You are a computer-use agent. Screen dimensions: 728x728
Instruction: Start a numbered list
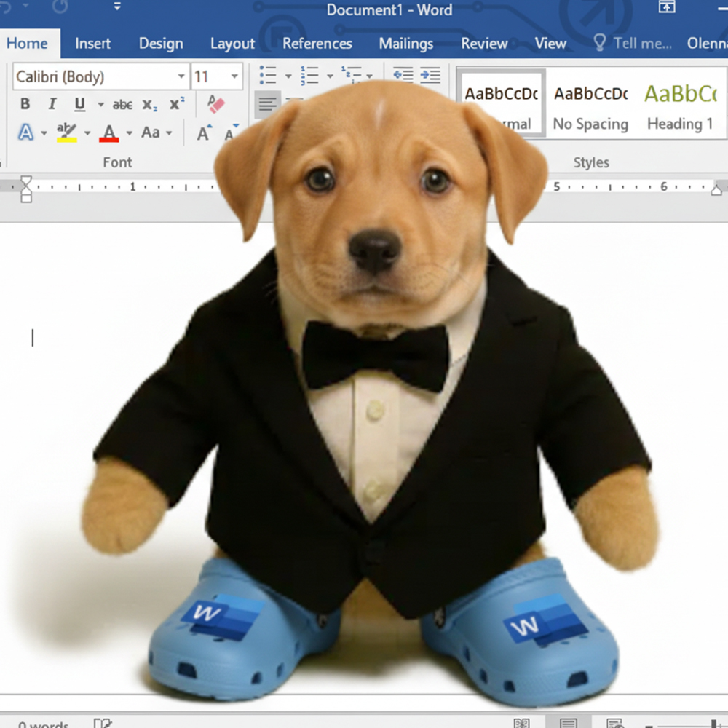[309, 74]
